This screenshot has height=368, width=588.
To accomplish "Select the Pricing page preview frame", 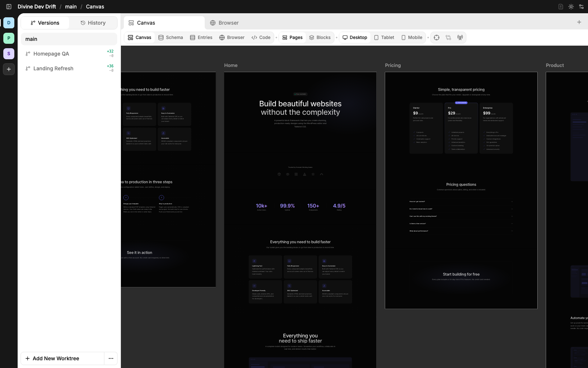I will pos(461,190).
